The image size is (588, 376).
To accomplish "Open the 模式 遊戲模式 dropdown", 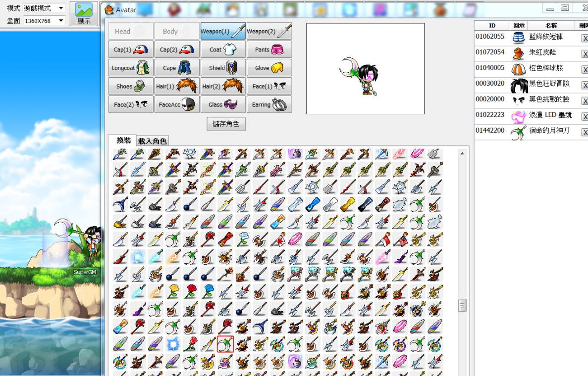I will [x=44, y=8].
